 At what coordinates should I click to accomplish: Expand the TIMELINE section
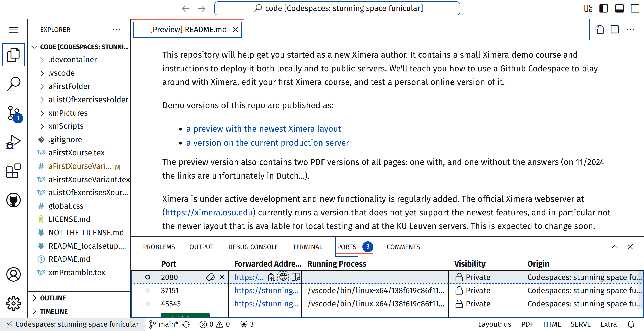(x=53, y=311)
